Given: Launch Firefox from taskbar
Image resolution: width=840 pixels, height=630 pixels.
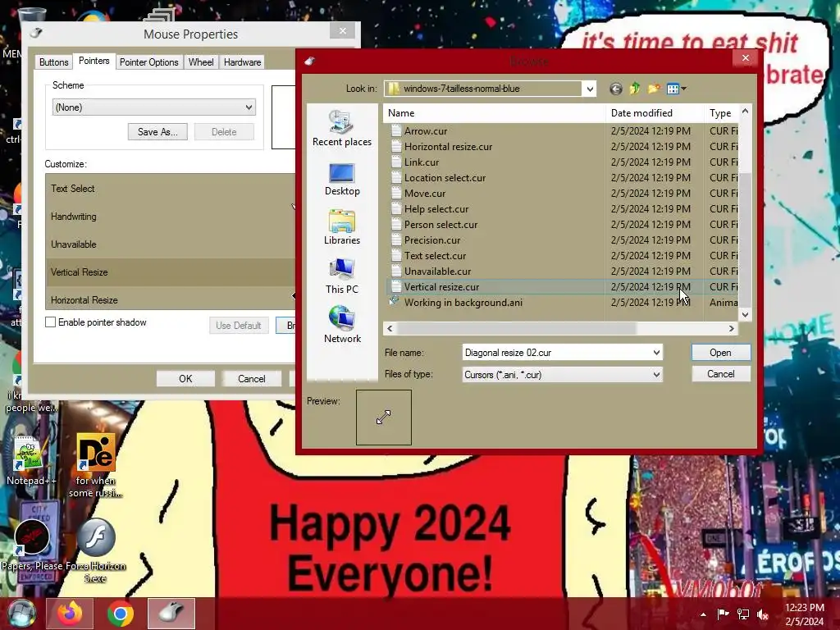Looking at the screenshot, I should click(70, 614).
